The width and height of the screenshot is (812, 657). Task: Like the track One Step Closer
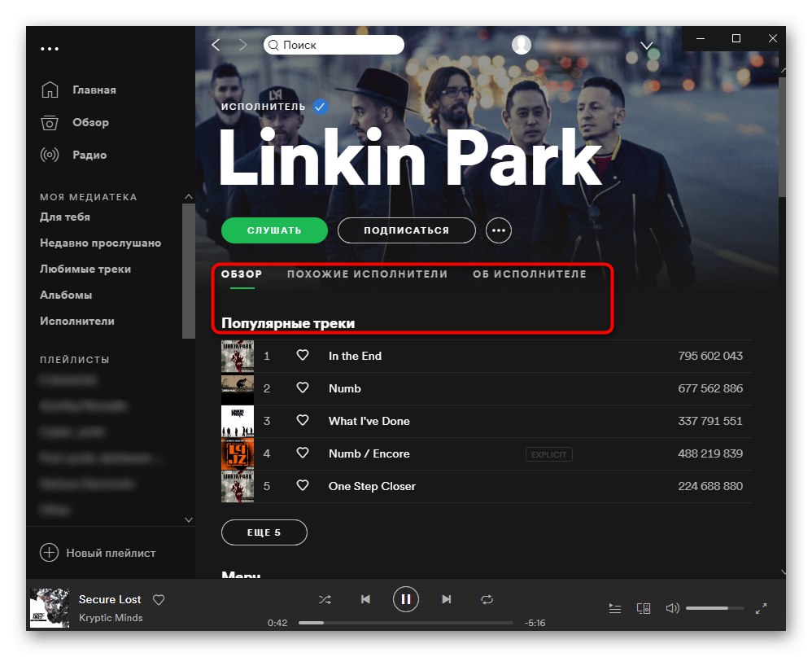(303, 485)
